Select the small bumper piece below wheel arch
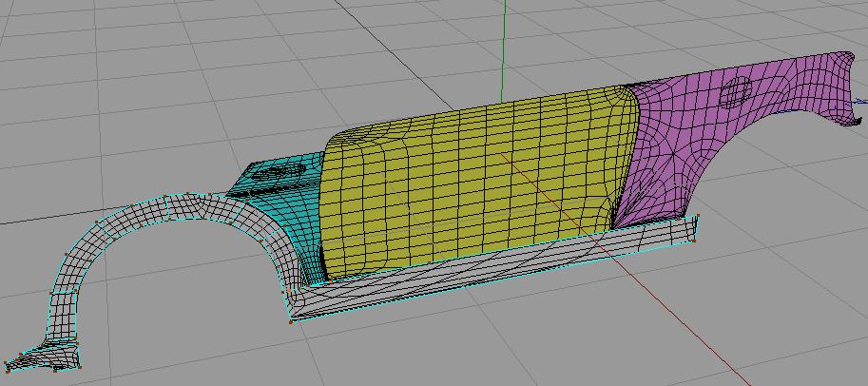The width and height of the screenshot is (868, 386). [42, 356]
